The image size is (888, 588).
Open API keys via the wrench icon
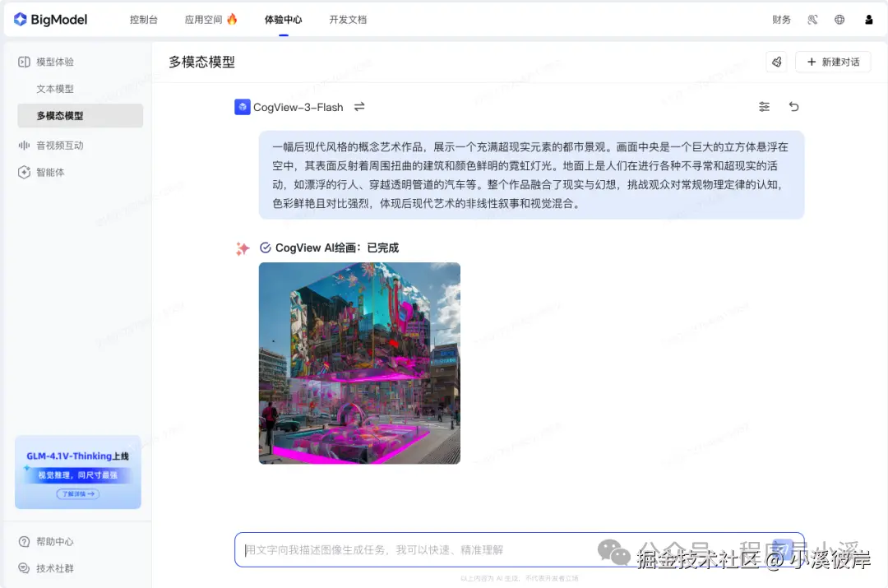pos(812,19)
